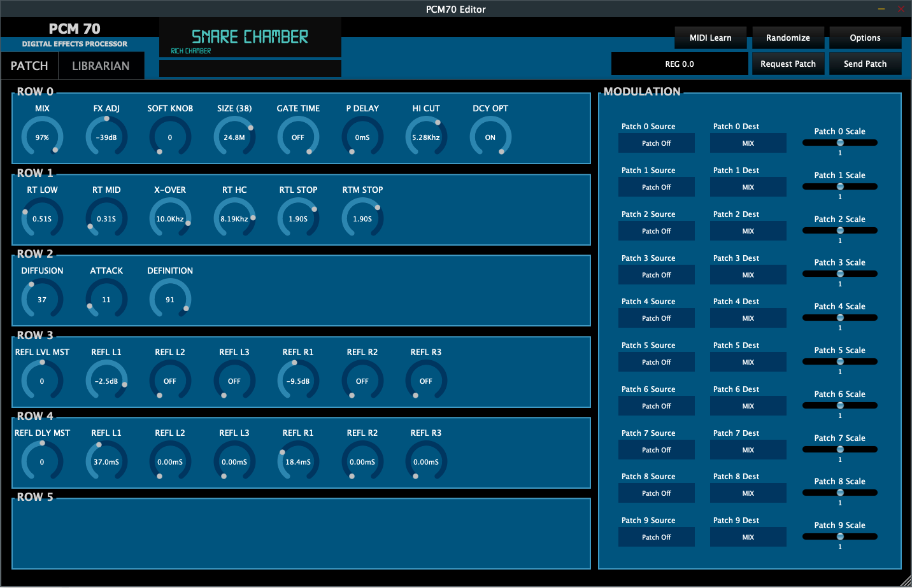
Task: Click the DIFFUSION knob
Action: 42,299
